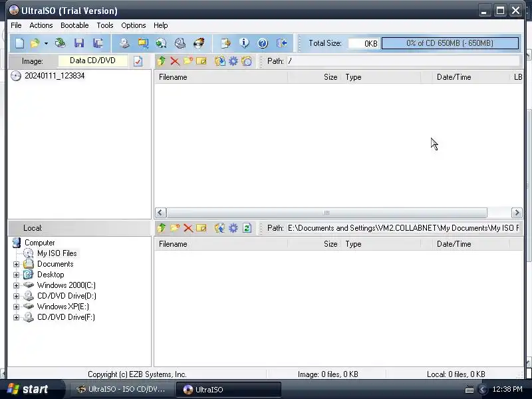Sort local pane by Size column
The width and height of the screenshot is (532, 399).
[314, 244]
